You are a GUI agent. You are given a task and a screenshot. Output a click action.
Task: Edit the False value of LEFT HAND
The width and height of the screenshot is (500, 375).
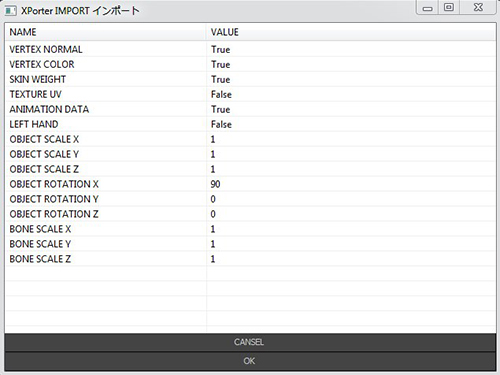(221, 124)
